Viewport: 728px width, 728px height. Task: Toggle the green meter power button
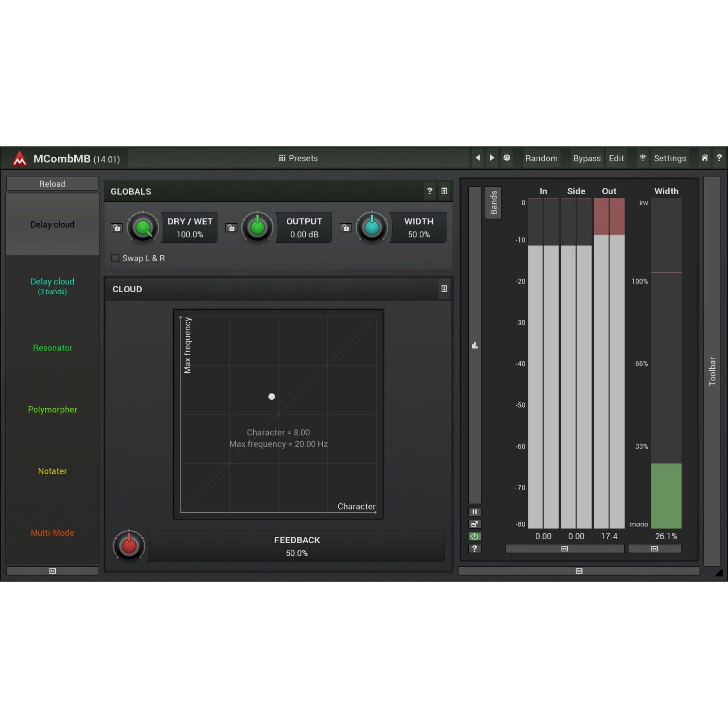click(475, 536)
